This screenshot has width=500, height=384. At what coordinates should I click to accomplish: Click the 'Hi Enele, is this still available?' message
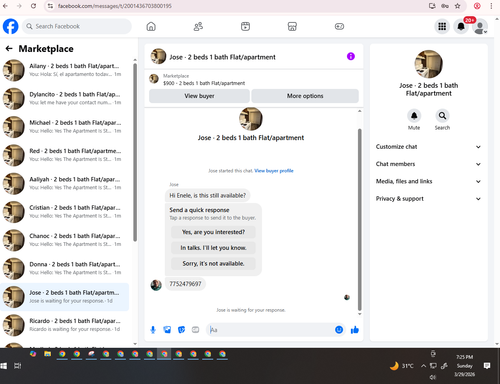[x=207, y=195]
